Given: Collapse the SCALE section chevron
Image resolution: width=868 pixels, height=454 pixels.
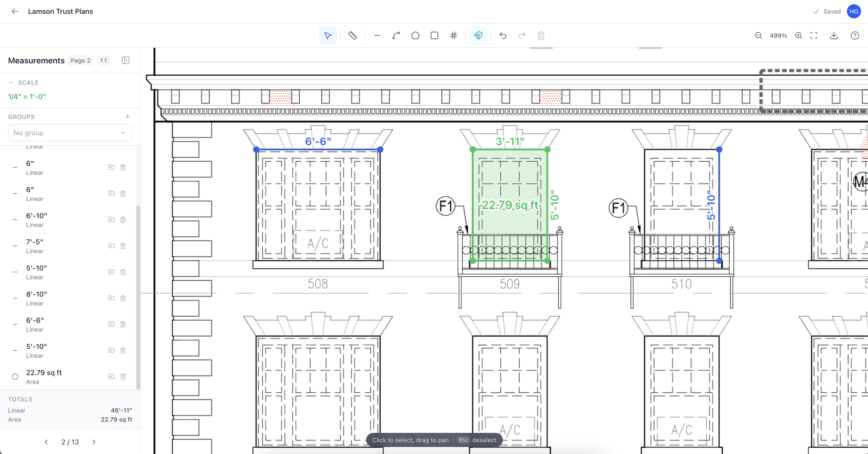Looking at the screenshot, I should (11, 83).
